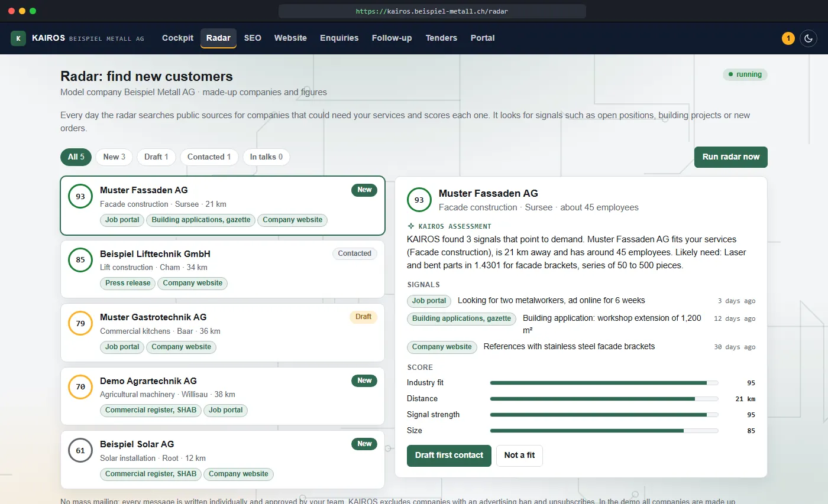Image resolution: width=828 pixels, height=504 pixels.
Task: Open the Portal tab
Action: point(483,38)
